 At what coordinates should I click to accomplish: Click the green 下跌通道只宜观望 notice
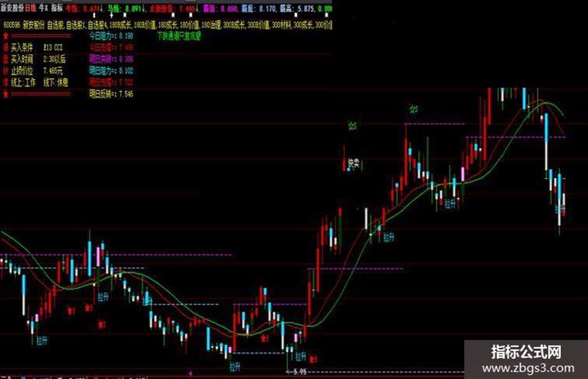(179, 36)
